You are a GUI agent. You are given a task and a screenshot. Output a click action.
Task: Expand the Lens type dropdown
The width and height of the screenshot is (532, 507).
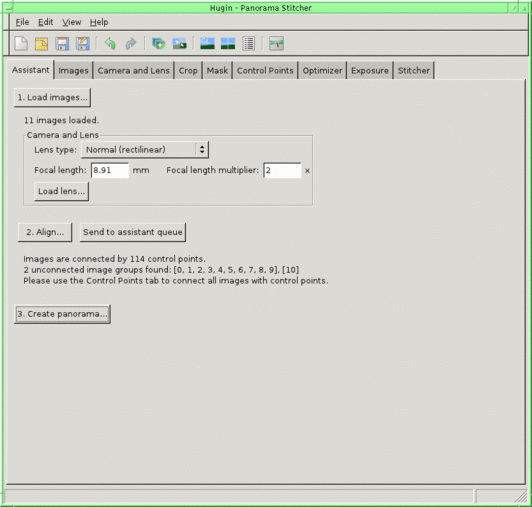(x=145, y=150)
